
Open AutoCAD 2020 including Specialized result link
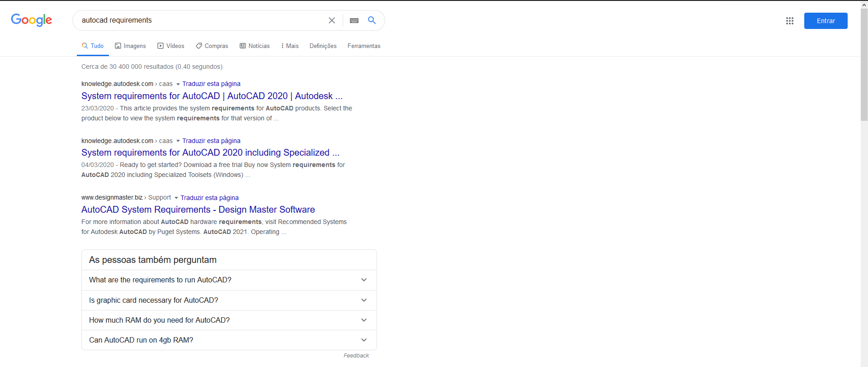(x=210, y=153)
